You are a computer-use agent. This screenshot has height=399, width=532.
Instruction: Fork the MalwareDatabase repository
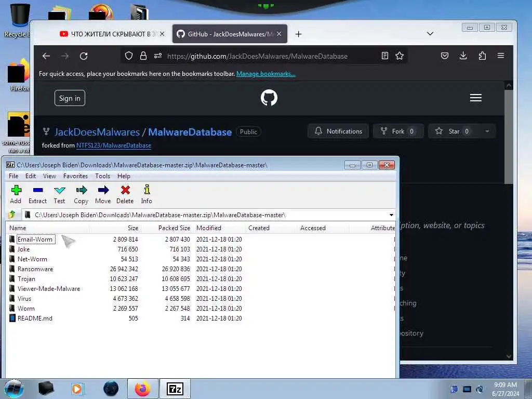coord(398,131)
